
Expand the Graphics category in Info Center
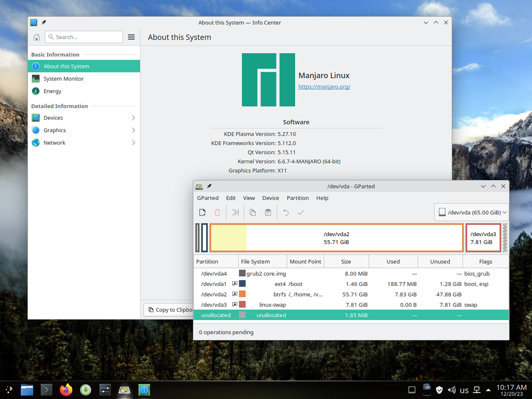[x=84, y=130]
